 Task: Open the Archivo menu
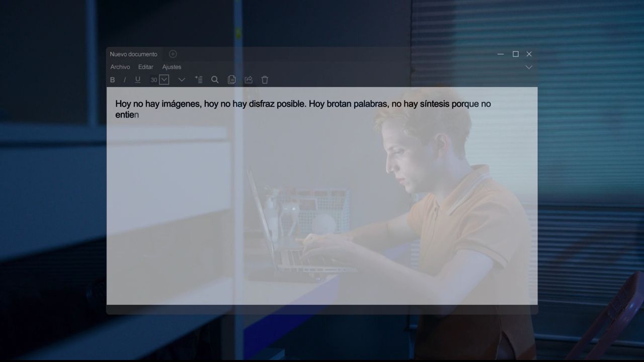pos(120,67)
